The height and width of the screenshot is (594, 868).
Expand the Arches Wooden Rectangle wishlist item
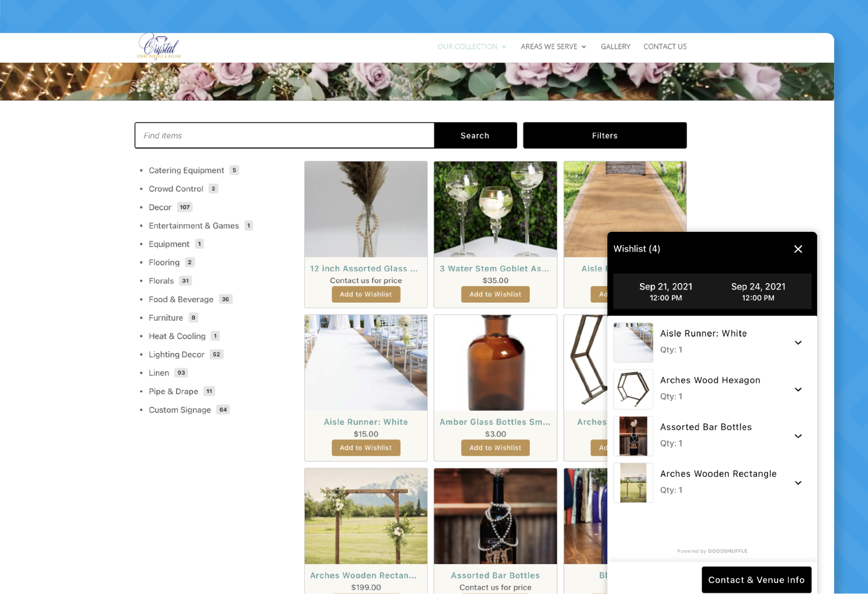pyautogui.click(x=798, y=483)
